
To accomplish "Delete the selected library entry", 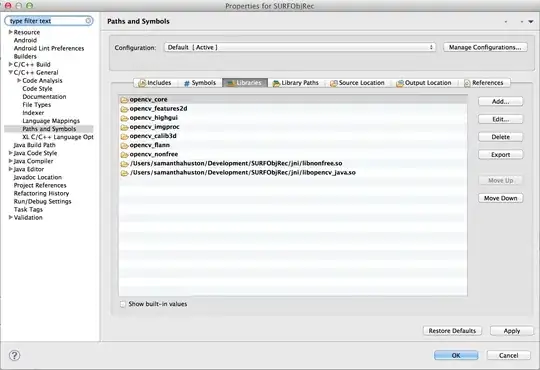I will (500, 137).
